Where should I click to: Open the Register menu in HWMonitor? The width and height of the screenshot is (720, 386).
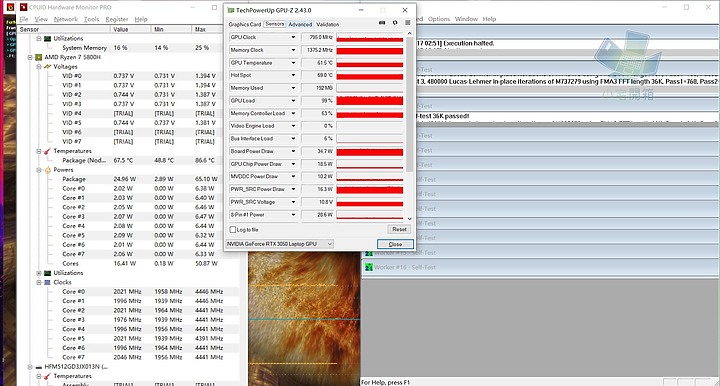(x=117, y=19)
